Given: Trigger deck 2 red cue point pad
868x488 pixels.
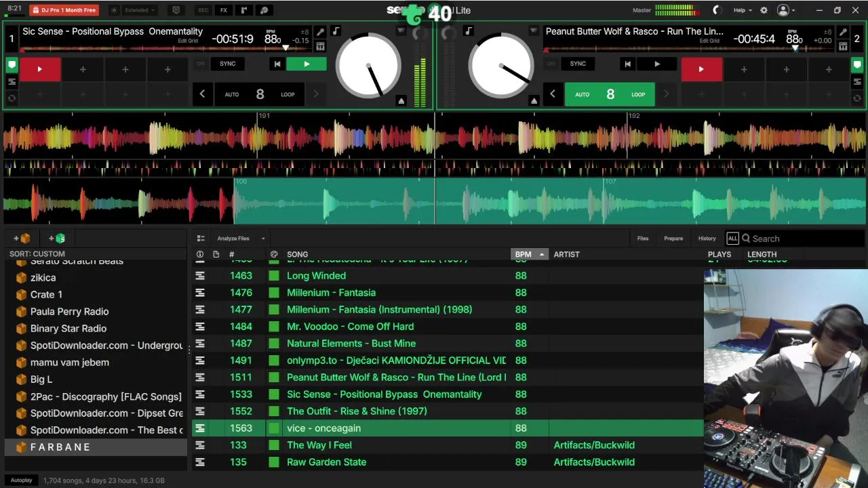Looking at the screenshot, I should [701, 69].
